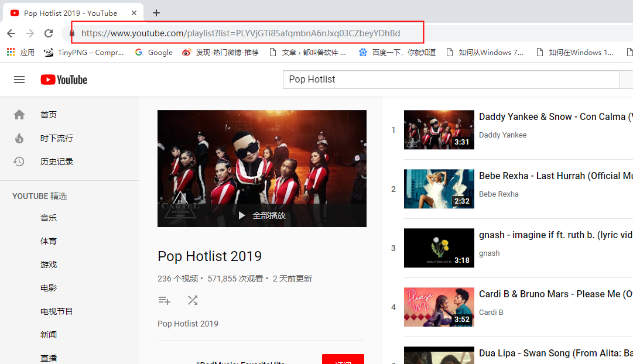Screen dimensions: 633x364
Task: Open the Google bookmark
Action: click(x=154, y=53)
